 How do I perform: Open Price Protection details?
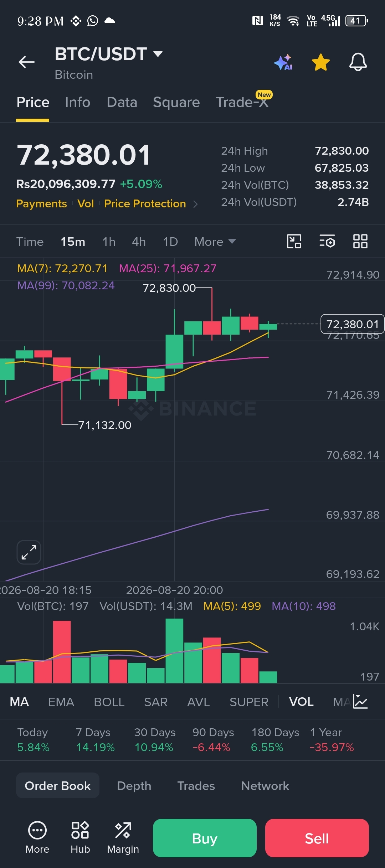[x=145, y=203]
